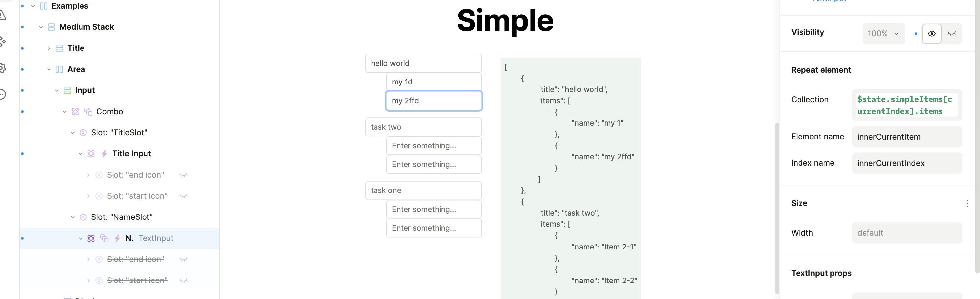Expand the Title node in the tree

[x=49, y=48]
